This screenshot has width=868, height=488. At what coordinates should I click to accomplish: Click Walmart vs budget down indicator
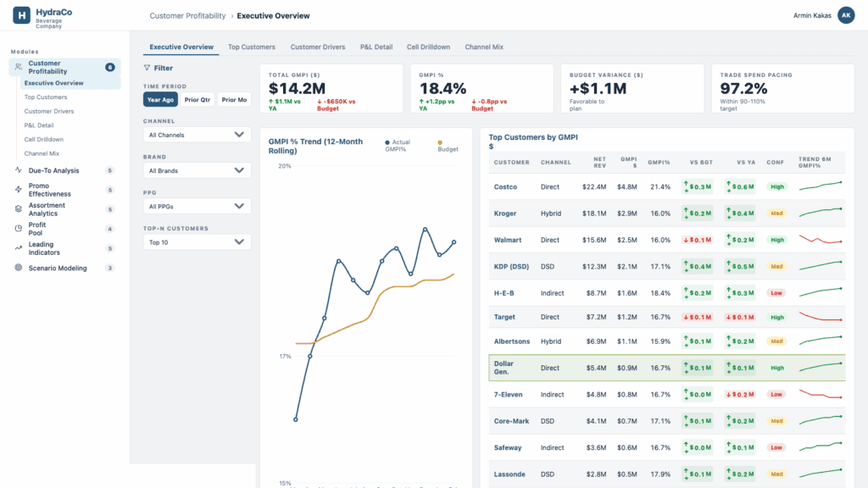click(697, 240)
